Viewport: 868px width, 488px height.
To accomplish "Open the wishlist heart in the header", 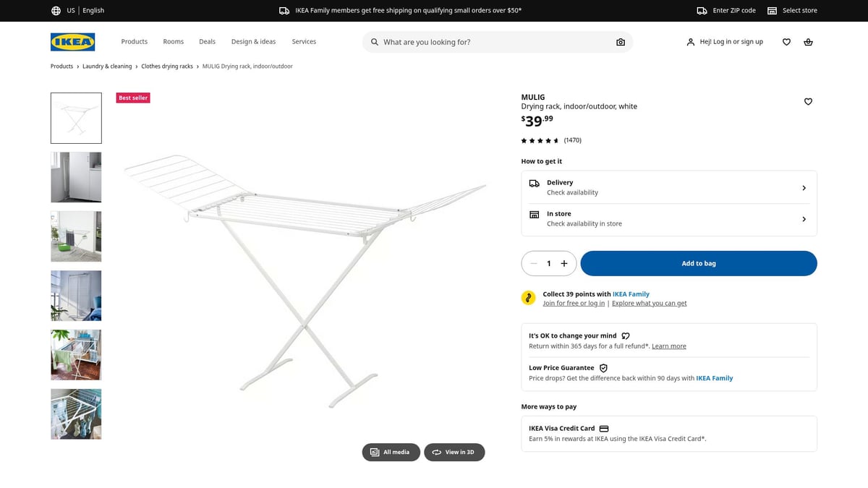I will coord(786,42).
